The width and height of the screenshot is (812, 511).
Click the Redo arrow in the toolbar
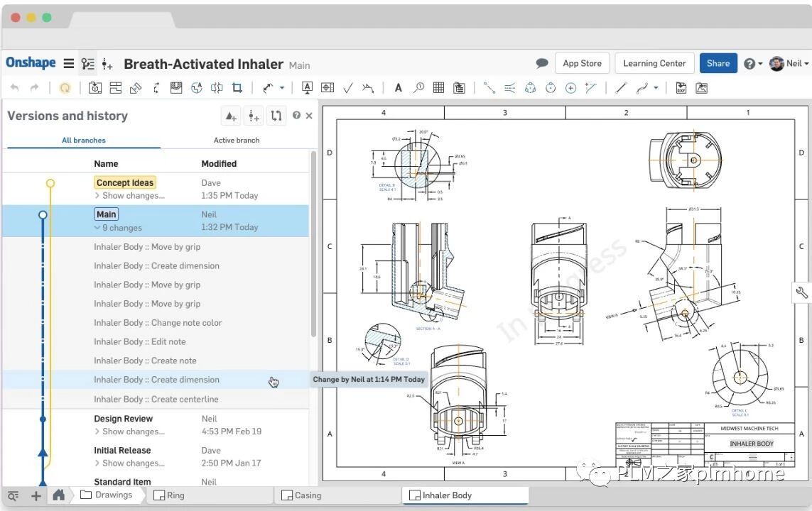pos(34,88)
